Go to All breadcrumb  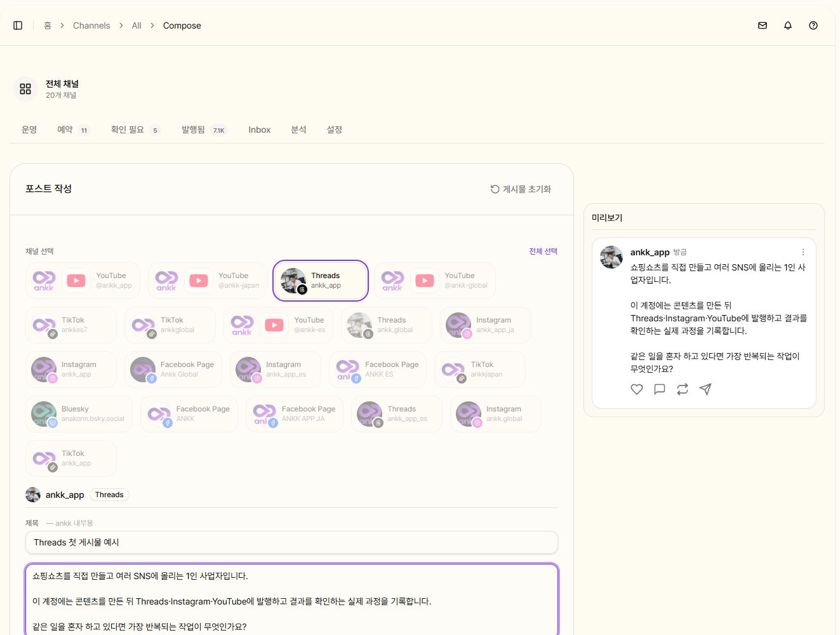point(137,25)
